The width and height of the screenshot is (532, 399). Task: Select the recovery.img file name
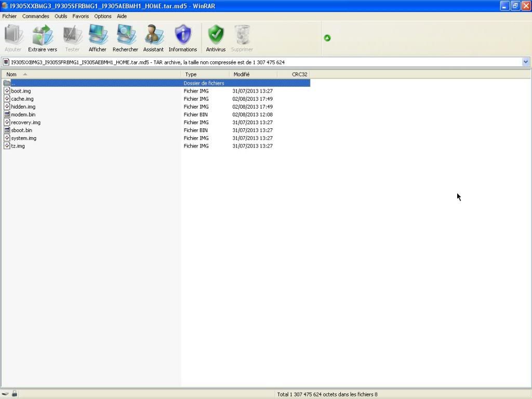click(25, 122)
